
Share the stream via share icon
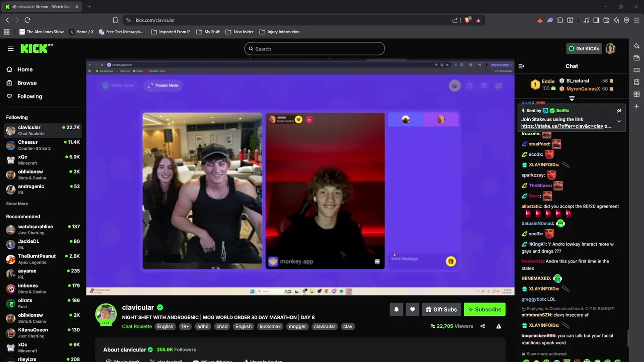(482, 326)
